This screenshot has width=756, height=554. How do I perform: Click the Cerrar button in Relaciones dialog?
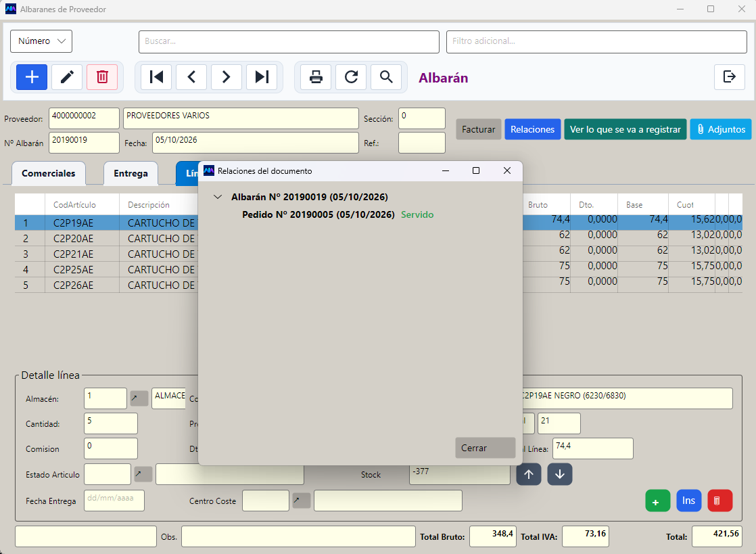pyautogui.click(x=485, y=448)
